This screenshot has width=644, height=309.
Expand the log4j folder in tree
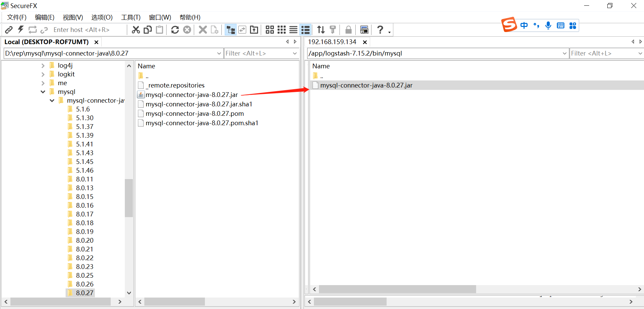point(43,66)
